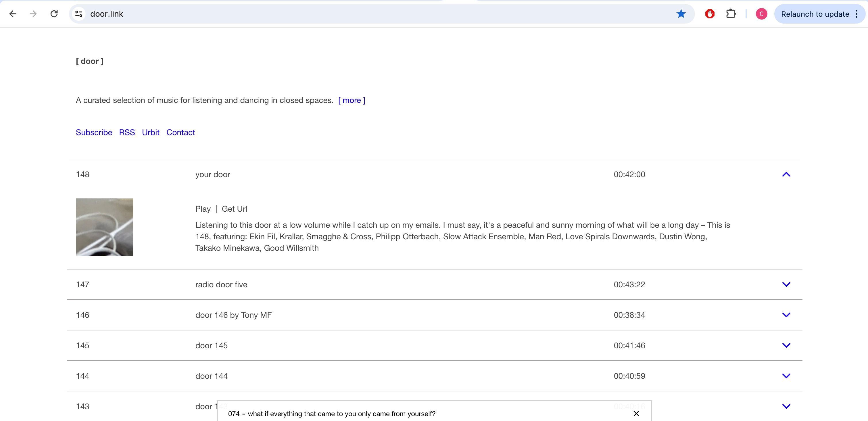This screenshot has height=421, width=868.
Task: Click Relaunch to update button
Action: click(815, 14)
